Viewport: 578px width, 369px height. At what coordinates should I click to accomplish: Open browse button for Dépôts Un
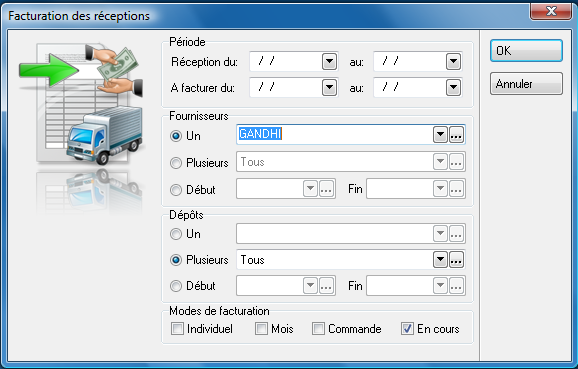coord(456,233)
